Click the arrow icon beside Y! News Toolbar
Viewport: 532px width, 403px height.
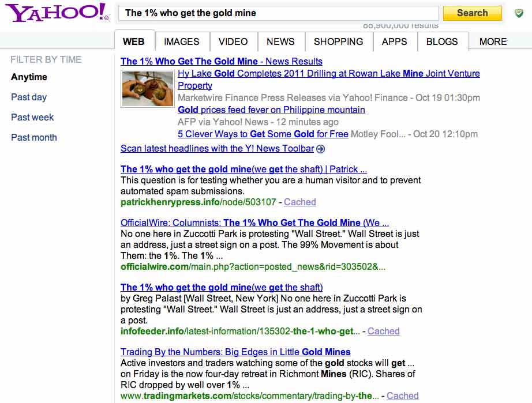[x=321, y=149]
